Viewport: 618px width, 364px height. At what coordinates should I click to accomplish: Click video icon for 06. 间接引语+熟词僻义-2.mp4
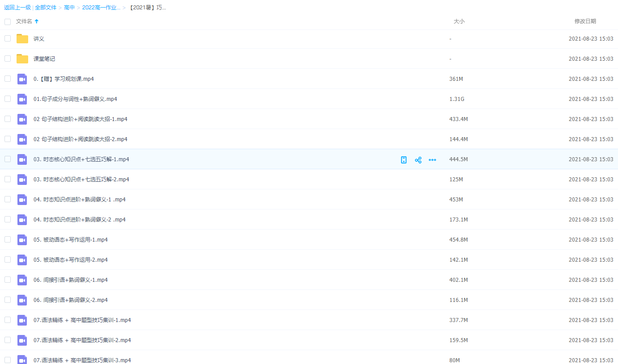[22, 300]
